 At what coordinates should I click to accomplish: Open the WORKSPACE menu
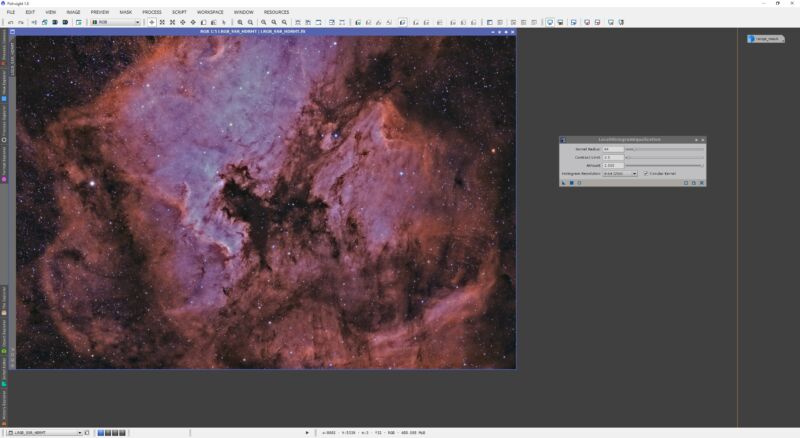tap(210, 12)
